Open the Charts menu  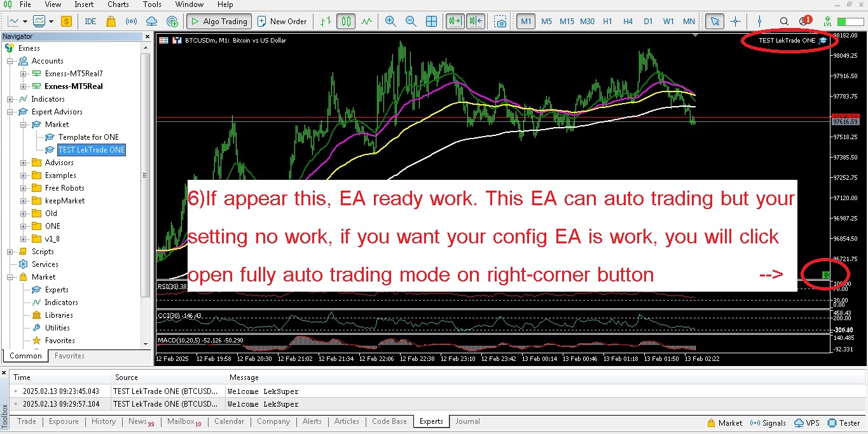(x=118, y=4)
